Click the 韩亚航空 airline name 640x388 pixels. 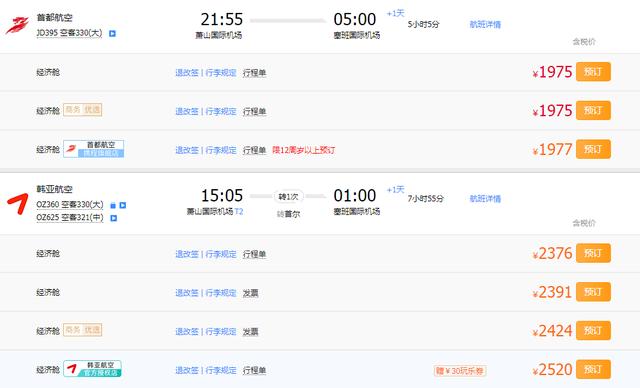[x=54, y=189]
